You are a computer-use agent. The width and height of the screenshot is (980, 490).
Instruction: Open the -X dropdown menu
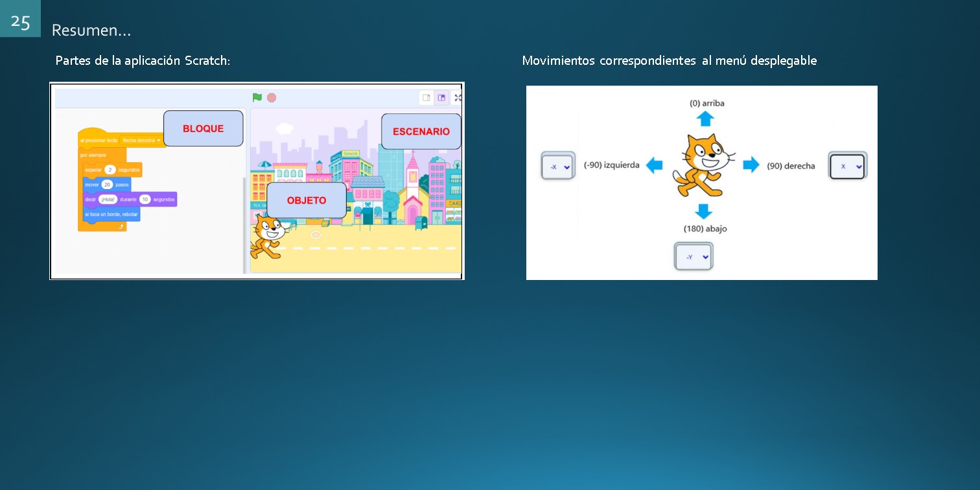(x=558, y=167)
